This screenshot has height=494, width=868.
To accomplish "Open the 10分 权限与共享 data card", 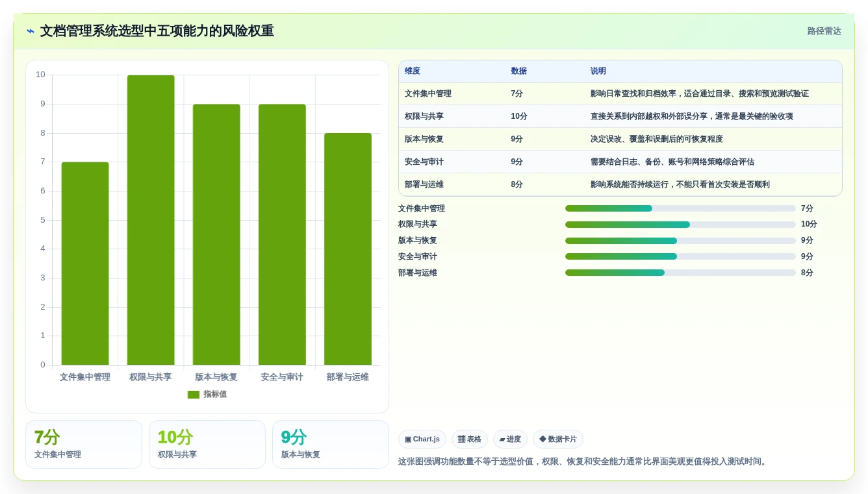I will click(207, 445).
